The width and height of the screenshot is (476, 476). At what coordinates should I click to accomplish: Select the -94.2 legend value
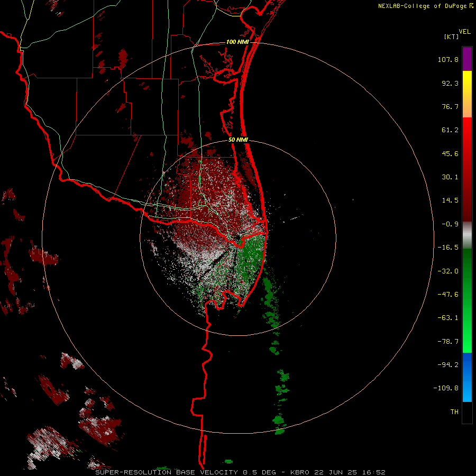[x=448, y=365]
